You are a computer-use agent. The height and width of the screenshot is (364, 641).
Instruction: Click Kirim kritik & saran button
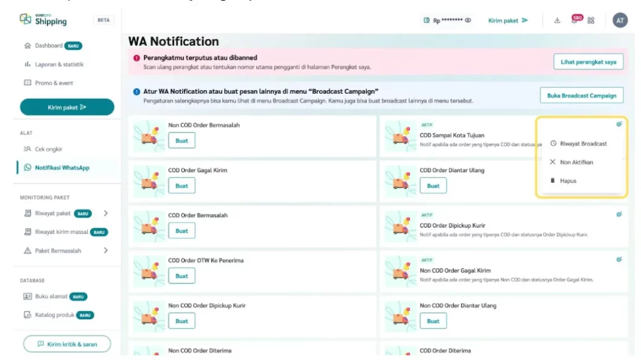(x=67, y=344)
